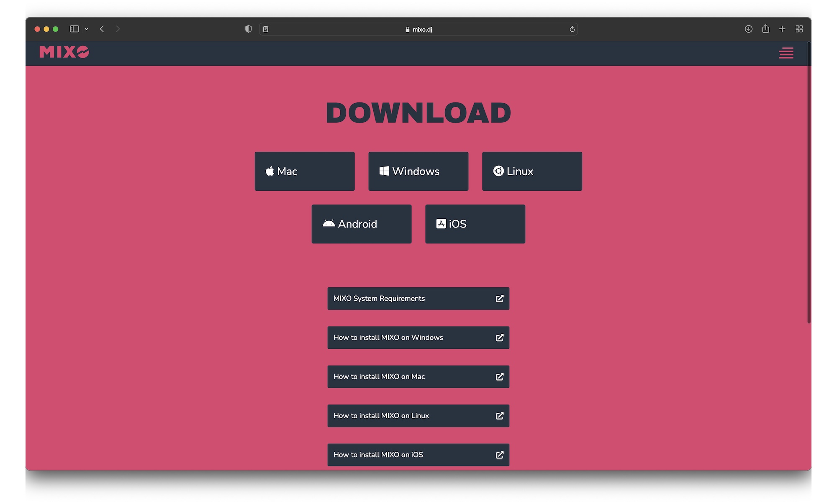Click the Android robot icon
This screenshot has width=837, height=504.
(x=329, y=223)
